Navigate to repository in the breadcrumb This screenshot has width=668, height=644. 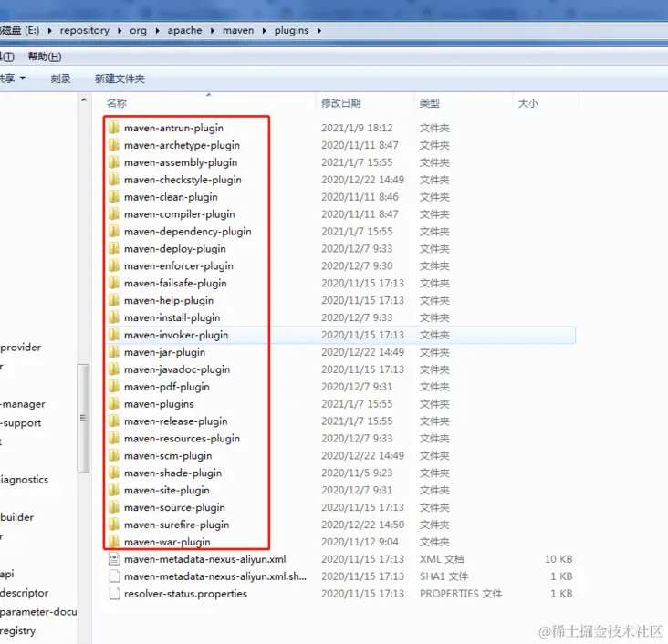pos(84,31)
